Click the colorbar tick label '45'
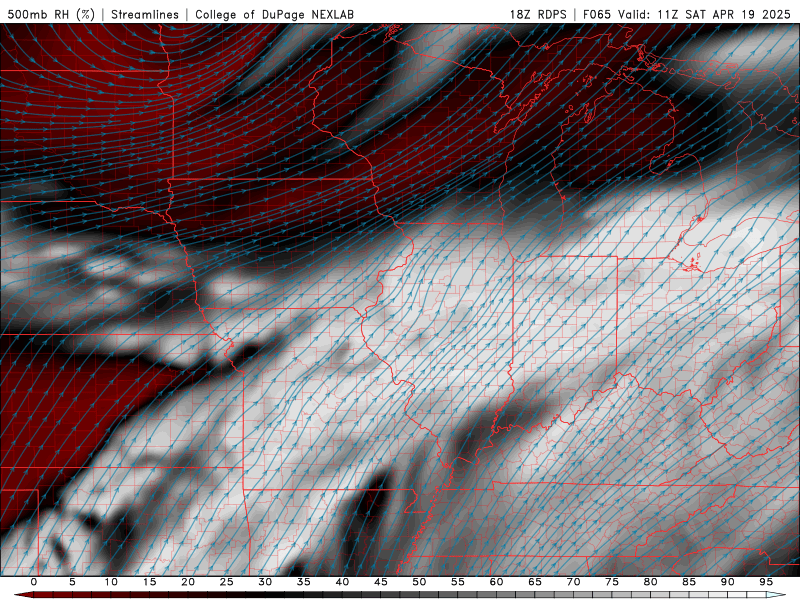The height and width of the screenshot is (600, 800). click(x=381, y=582)
